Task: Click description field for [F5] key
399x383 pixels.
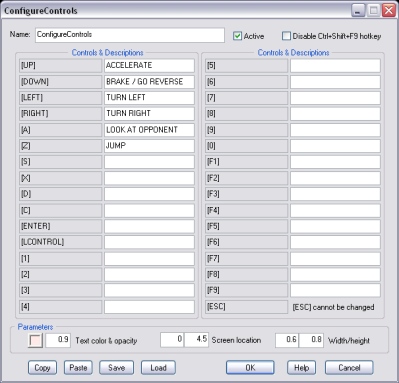Action: coord(335,226)
